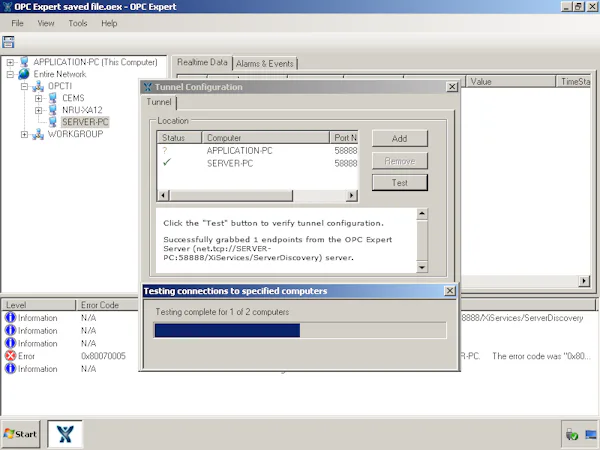Screen dimensions: 600x450
Task: Collapse the OPCTI tree node
Action: [x=24, y=86]
